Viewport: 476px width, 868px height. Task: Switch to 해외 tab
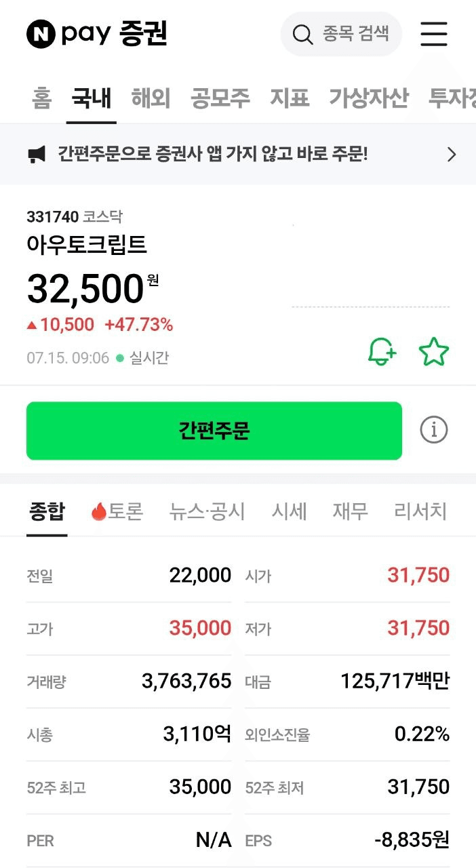[151, 98]
